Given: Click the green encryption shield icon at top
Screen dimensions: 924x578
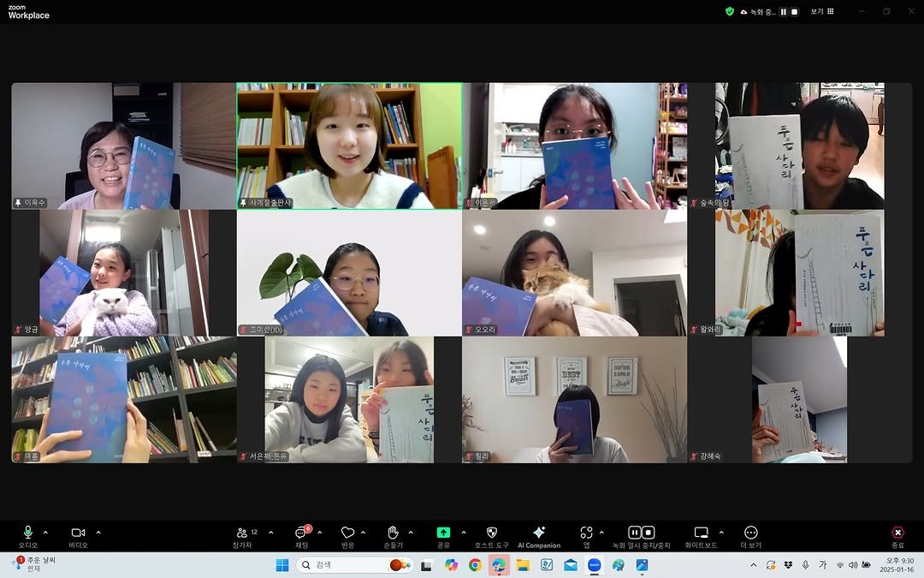Looking at the screenshot, I should [730, 11].
